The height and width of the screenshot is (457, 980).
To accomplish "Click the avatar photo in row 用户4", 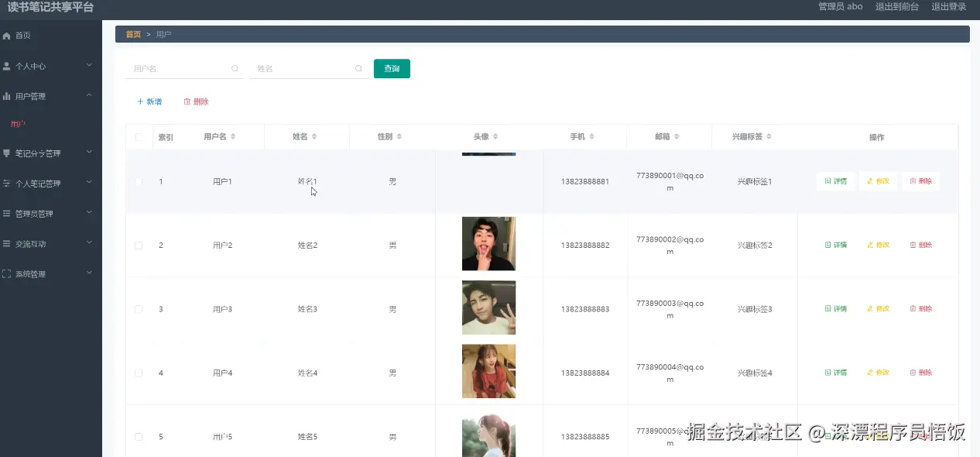I will [488, 371].
